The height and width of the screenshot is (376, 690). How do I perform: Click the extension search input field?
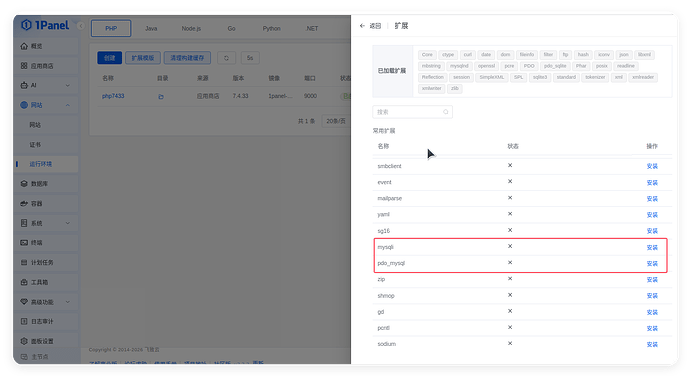(412, 112)
